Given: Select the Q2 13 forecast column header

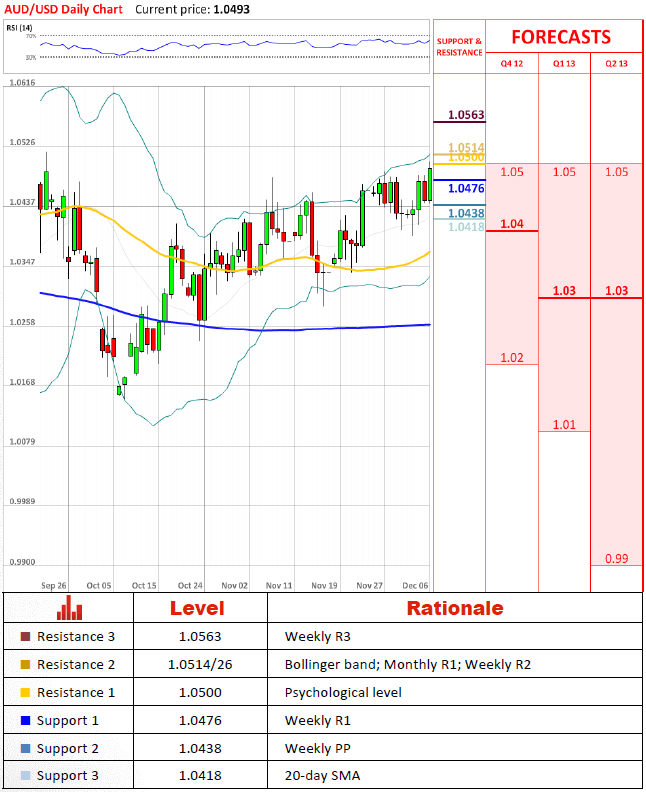Looking at the screenshot, I should (617, 62).
